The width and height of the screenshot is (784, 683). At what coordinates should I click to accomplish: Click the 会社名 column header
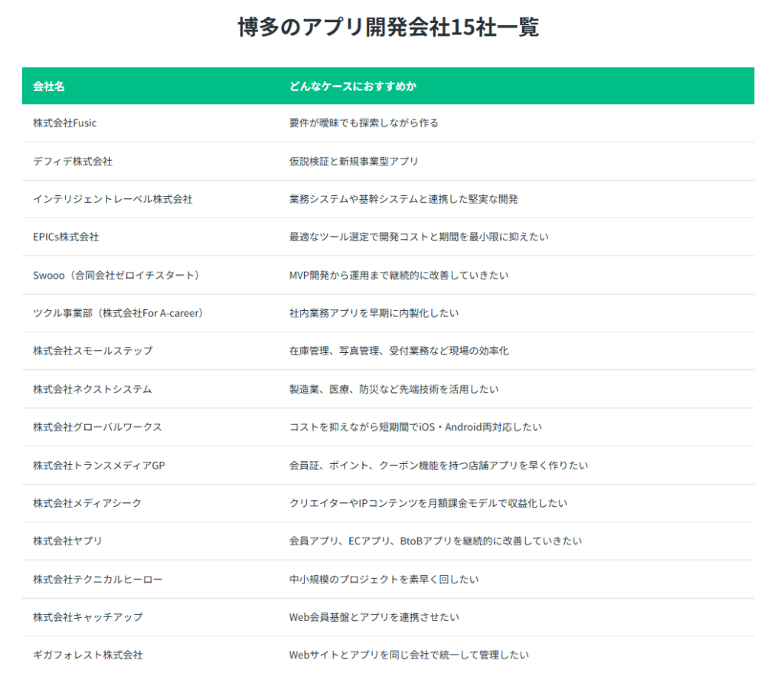coord(49,87)
